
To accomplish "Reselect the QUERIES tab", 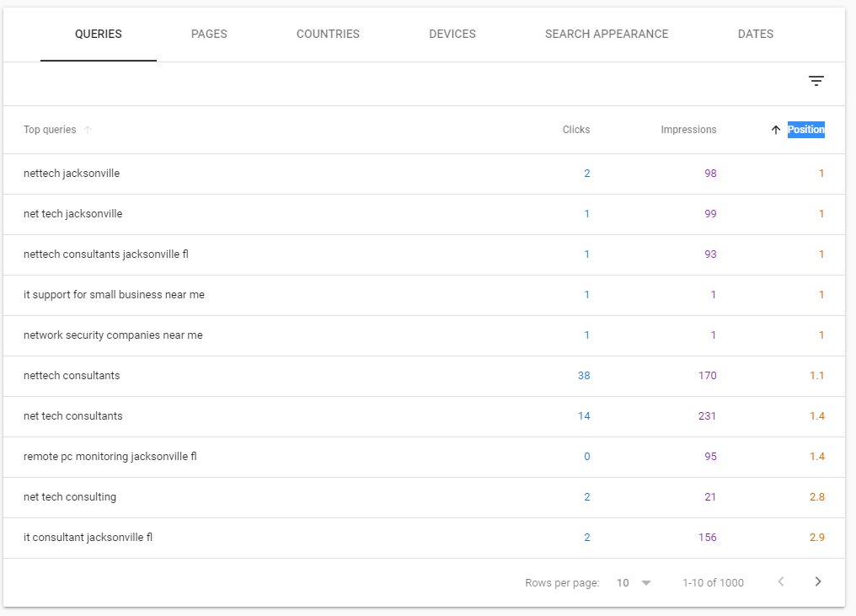I will click(x=98, y=34).
